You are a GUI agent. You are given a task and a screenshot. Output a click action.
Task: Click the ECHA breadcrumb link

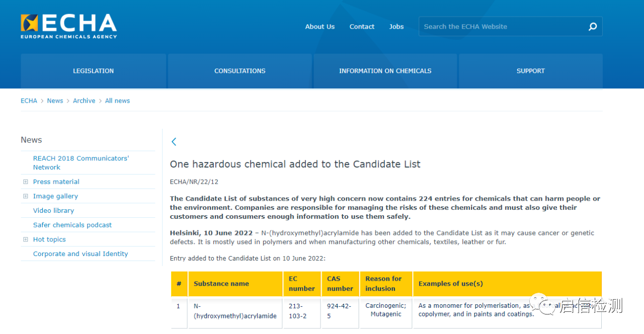(x=29, y=101)
